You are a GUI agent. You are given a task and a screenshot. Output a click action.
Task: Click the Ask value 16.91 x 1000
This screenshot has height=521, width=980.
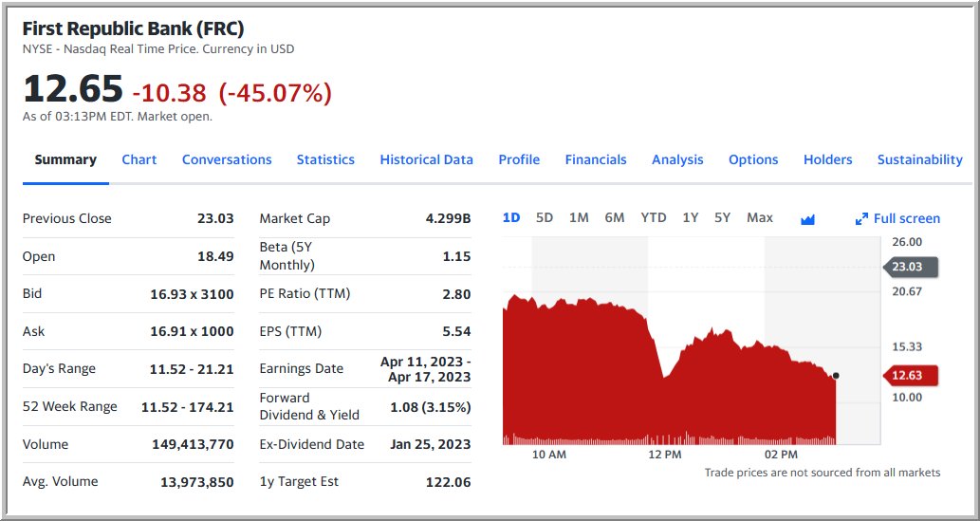(192, 331)
